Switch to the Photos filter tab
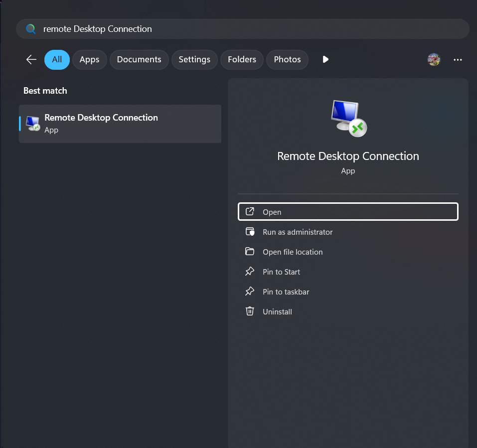Image resolution: width=477 pixels, height=448 pixels. point(287,60)
